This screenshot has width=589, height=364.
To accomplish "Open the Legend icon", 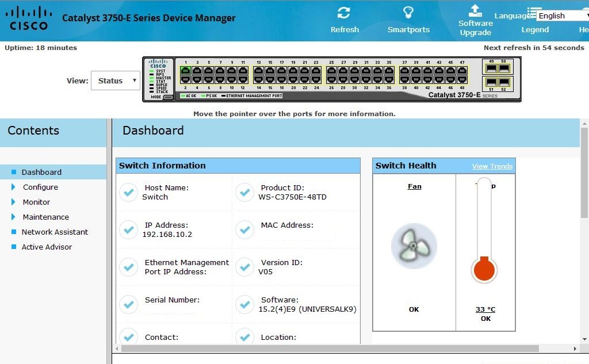I will point(534,13).
